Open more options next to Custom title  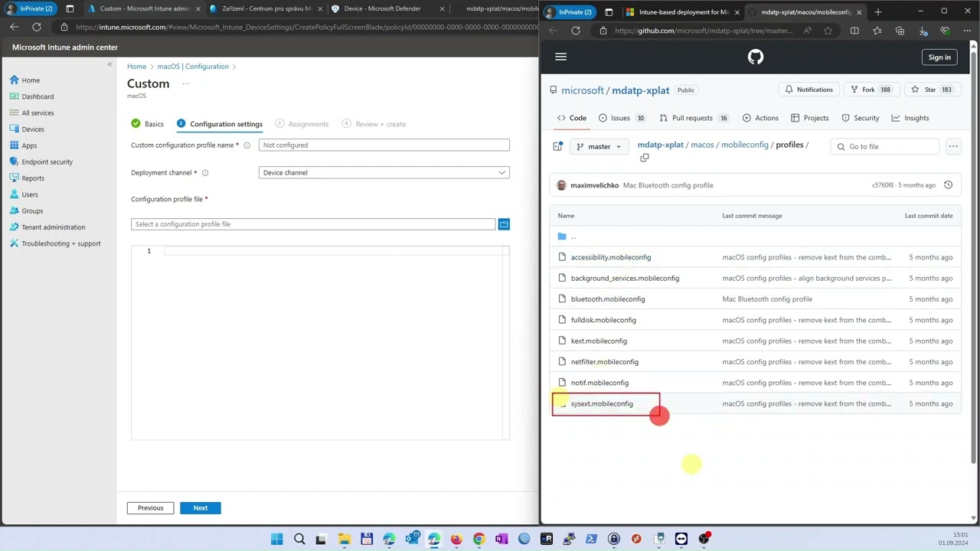(x=185, y=83)
